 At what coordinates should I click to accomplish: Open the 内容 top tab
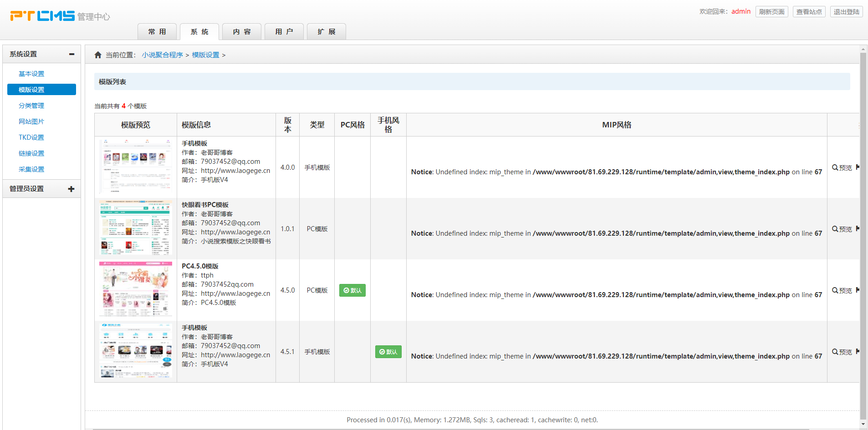coord(242,32)
